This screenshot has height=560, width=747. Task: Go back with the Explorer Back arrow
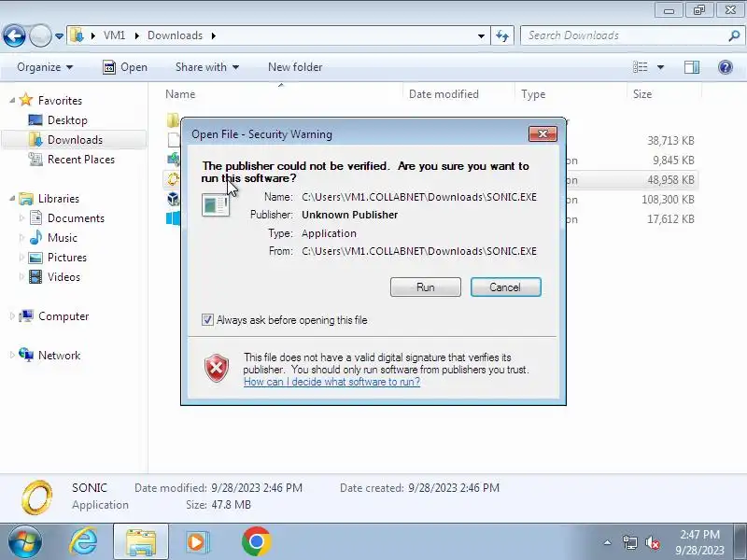click(14, 35)
